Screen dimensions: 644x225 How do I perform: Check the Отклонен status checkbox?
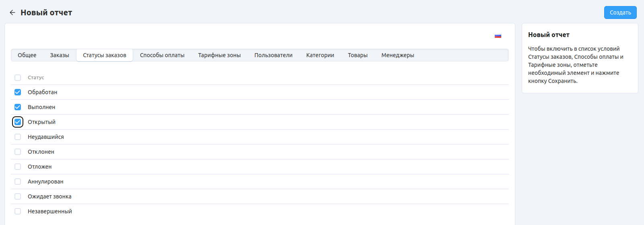pyautogui.click(x=18, y=152)
